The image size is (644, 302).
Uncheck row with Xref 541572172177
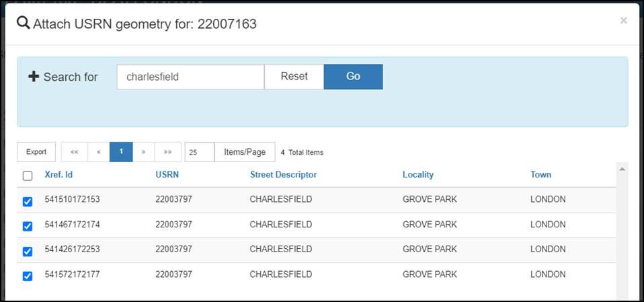28,276
